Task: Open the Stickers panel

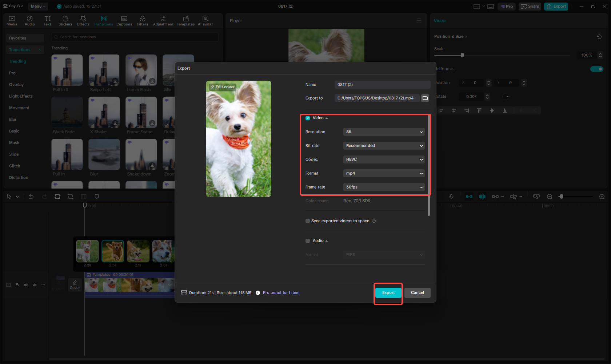Action: [65, 20]
